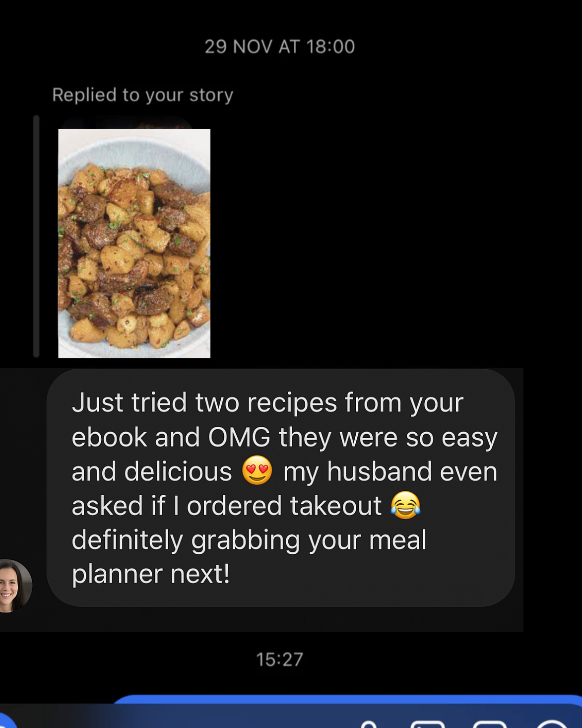
Task: Open the photo gallery icon
Action: (x=428, y=724)
